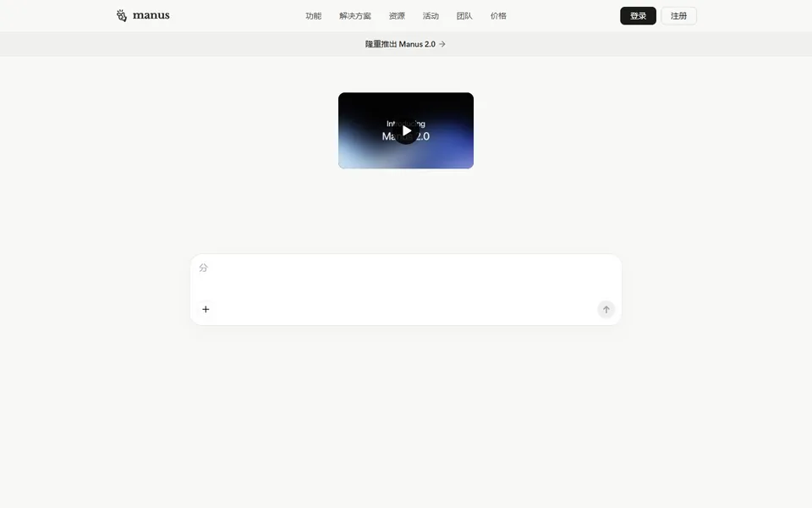The image size is (812, 508).
Task: Click the plus attachment icon in prompt box
Action: click(x=206, y=310)
